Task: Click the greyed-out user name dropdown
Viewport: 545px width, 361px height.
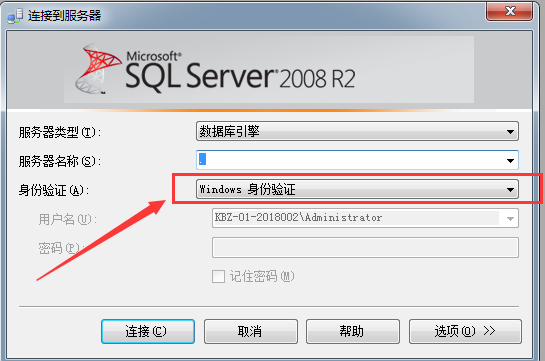Action: 365,218
